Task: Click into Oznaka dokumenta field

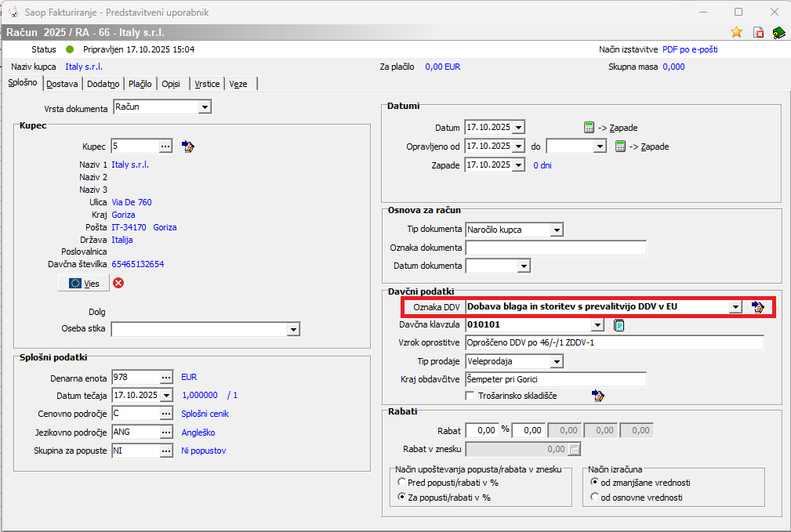Action: click(x=556, y=248)
